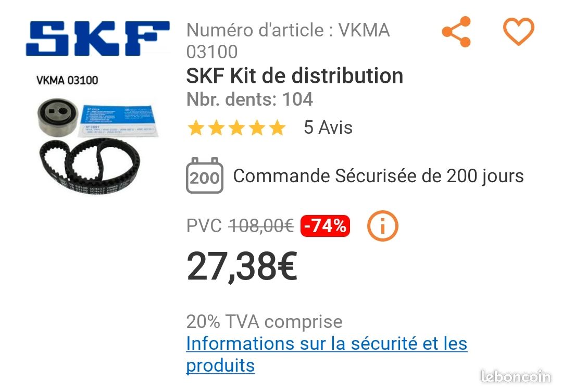Click the leboncoin watermark logo
The width and height of the screenshot is (562, 392).
pos(515,376)
